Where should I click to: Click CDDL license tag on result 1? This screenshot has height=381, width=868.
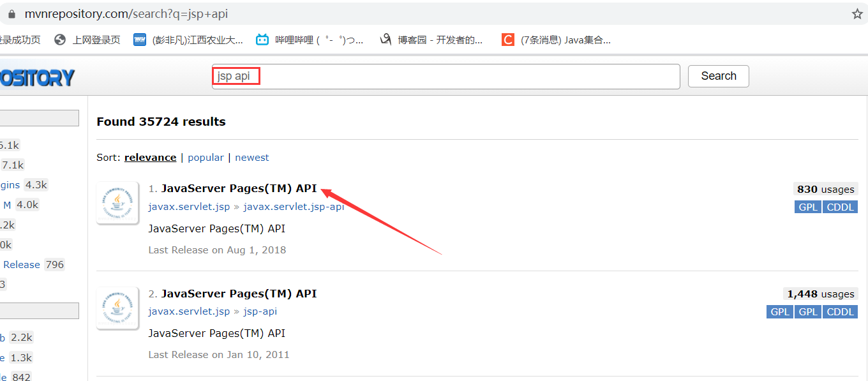(x=840, y=207)
